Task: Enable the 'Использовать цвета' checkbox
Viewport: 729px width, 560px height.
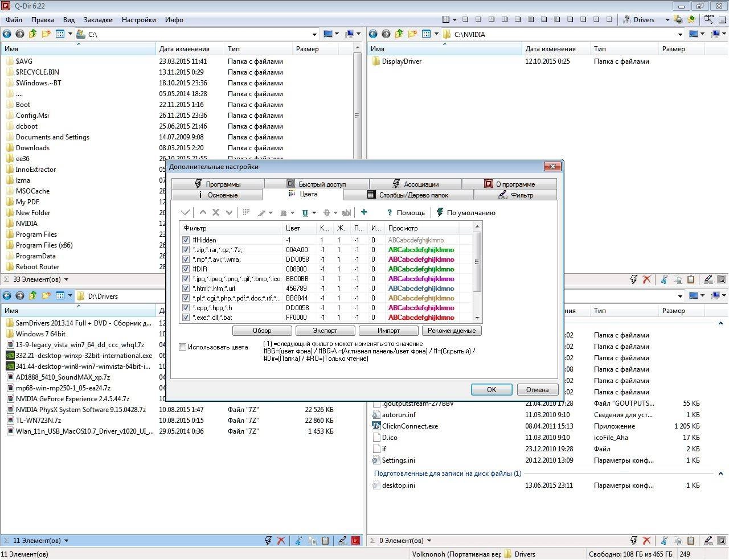Action: [183, 347]
